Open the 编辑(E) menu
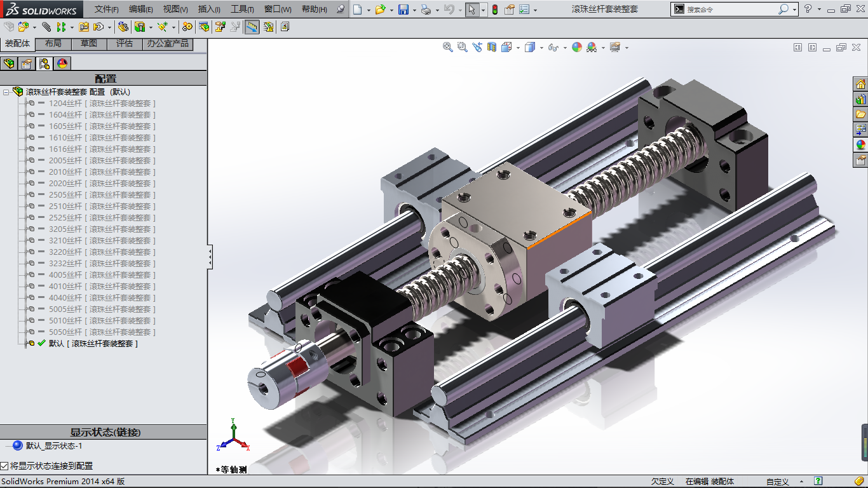 tap(141, 10)
